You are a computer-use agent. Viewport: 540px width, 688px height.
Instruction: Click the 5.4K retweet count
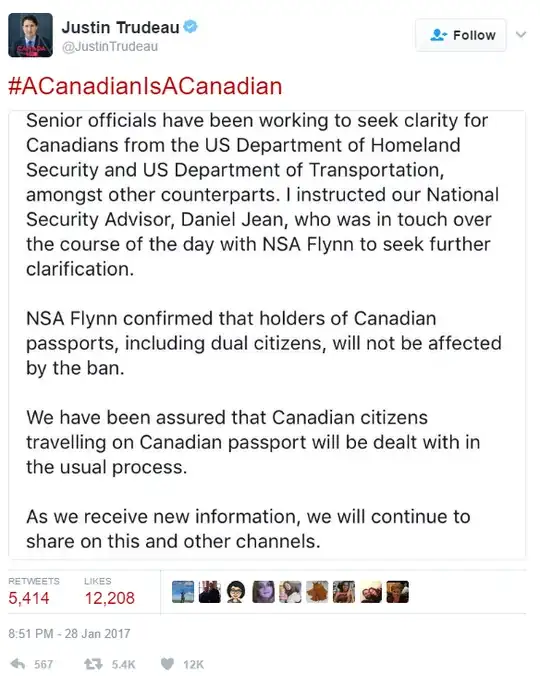click(123, 664)
